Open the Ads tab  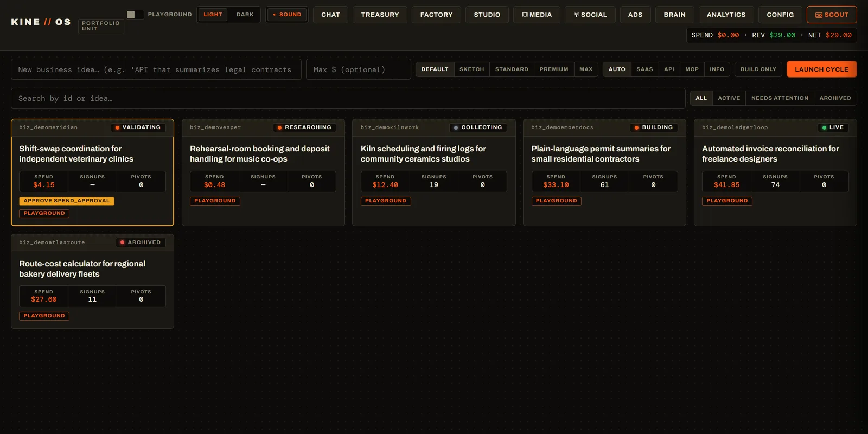click(635, 15)
